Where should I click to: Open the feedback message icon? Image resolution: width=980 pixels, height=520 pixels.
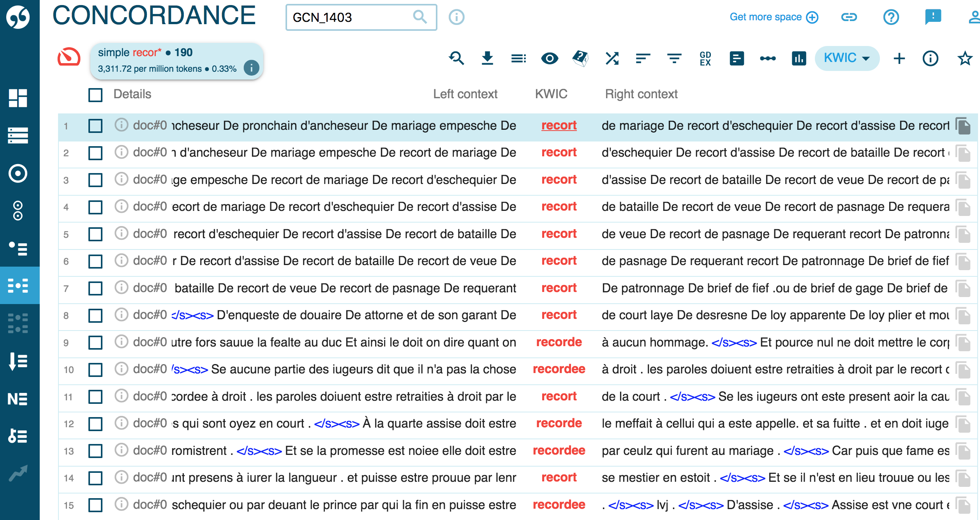[933, 17]
